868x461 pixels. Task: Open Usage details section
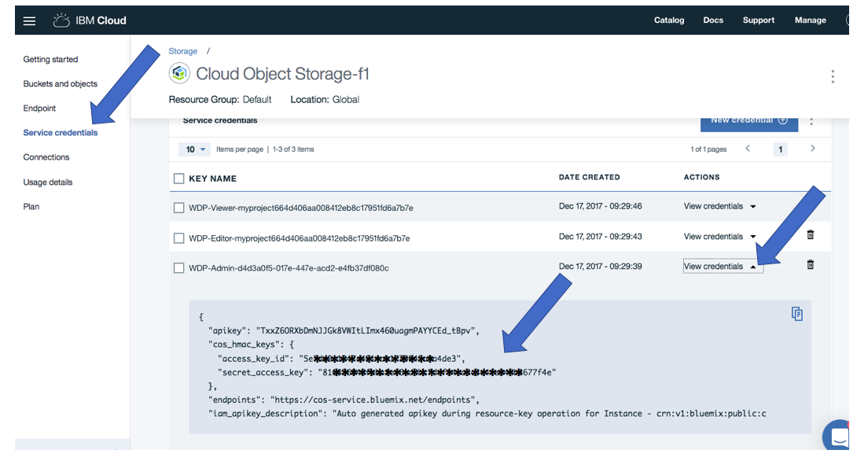[x=48, y=183]
